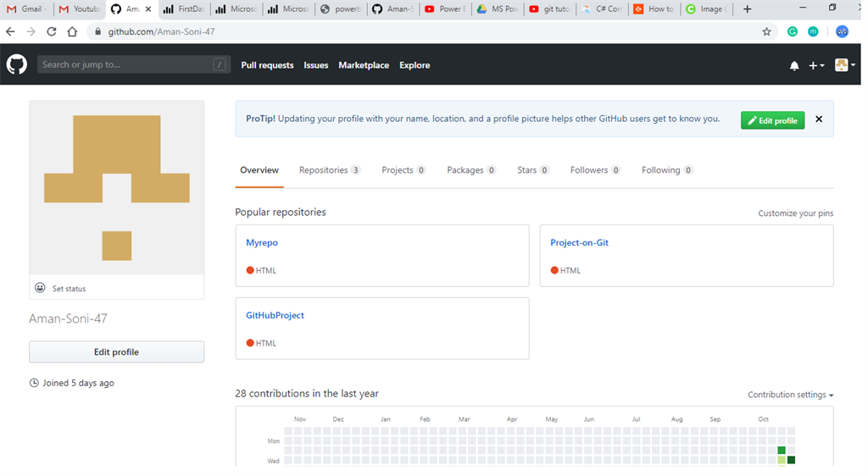The height and width of the screenshot is (476, 868).
Task: Click Joined 5 days ago text
Action: pyautogui.click(x=78, y=383)
